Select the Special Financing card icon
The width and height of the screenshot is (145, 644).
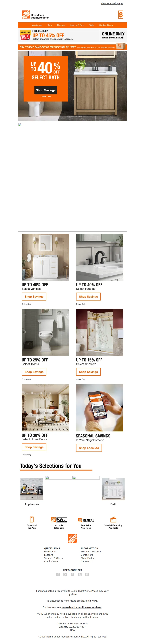113,519
